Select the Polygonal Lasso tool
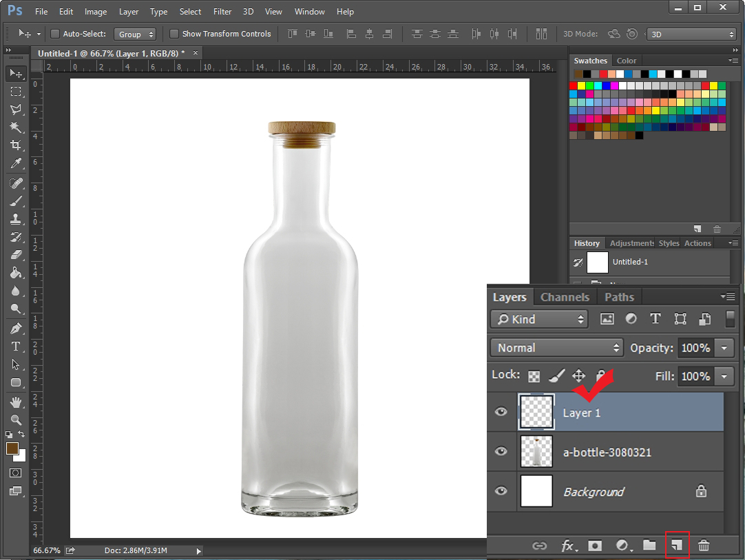Viewport: 745px width, 560px height. pos(16,110)
